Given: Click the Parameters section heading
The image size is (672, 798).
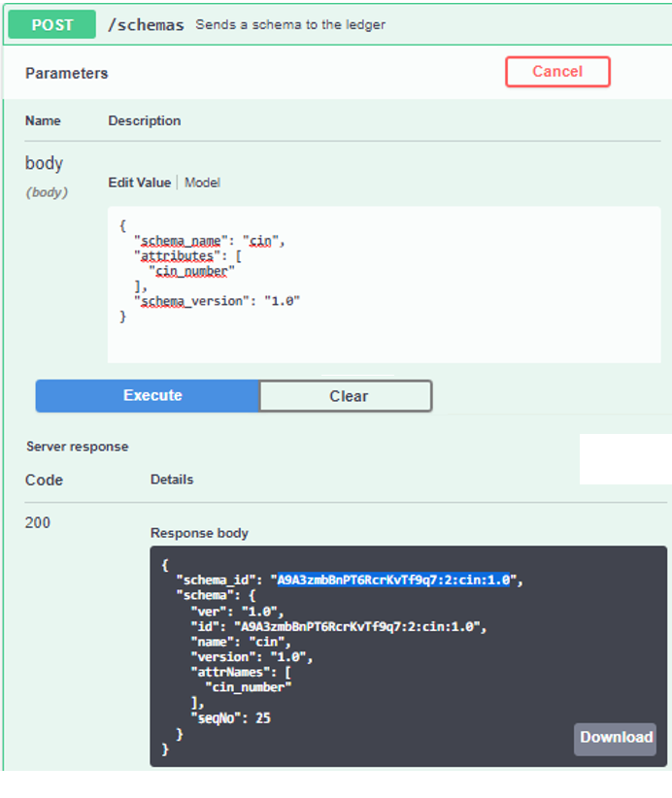Looking at the screenshot, I should point(66,73).
